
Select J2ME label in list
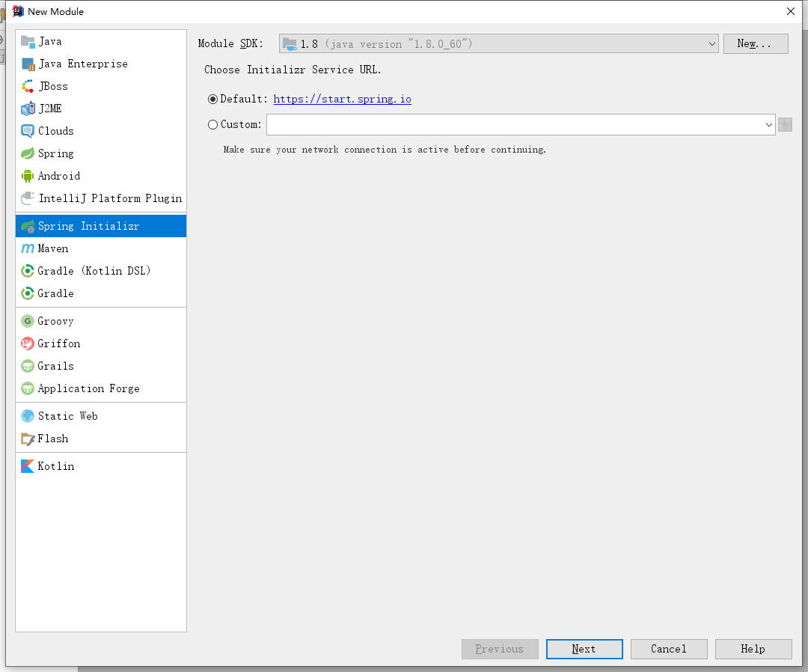[50, 109]
